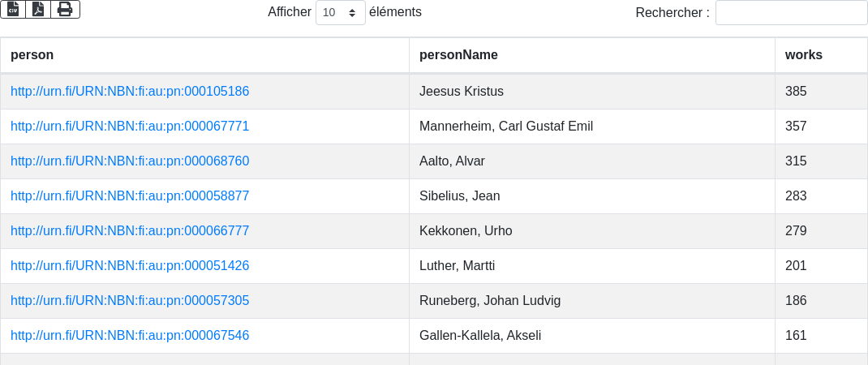Sort by the person column header
The image size is (868, 365).
point(32,55)
